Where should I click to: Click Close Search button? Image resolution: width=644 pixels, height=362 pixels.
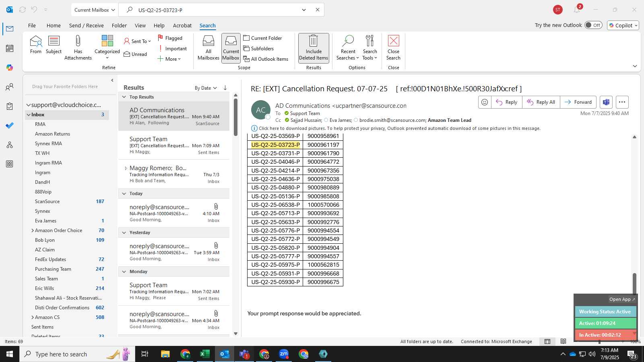[x=393, y=47]
